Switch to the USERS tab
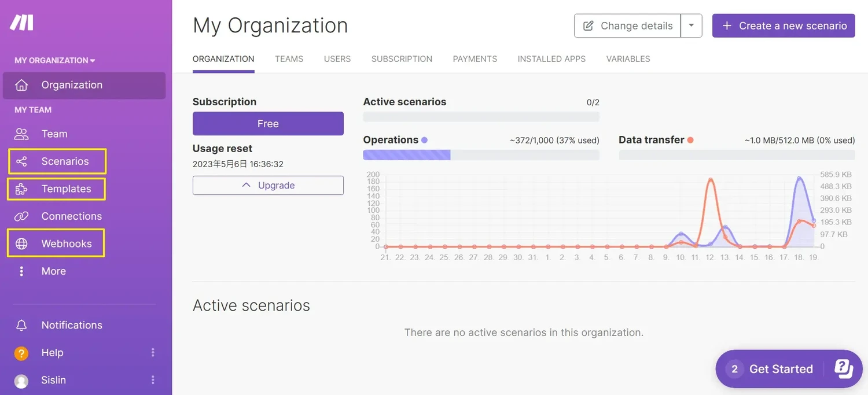 coord(337,59)
